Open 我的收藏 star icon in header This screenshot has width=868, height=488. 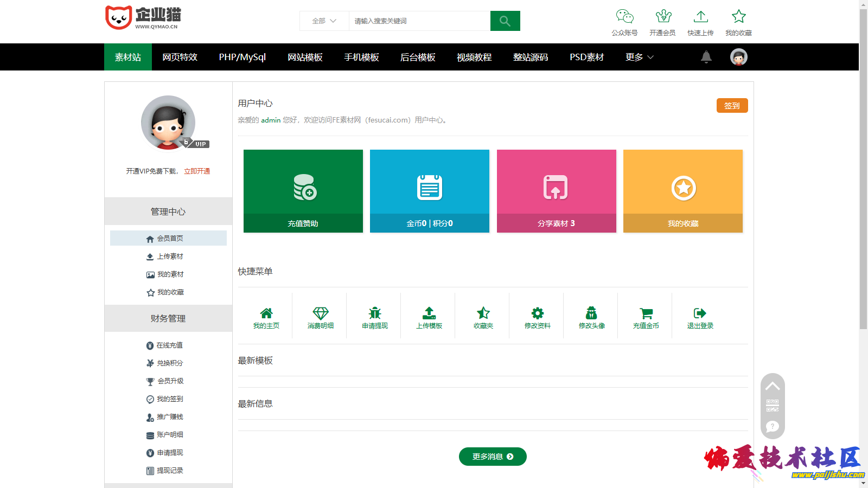click(738, 17)
